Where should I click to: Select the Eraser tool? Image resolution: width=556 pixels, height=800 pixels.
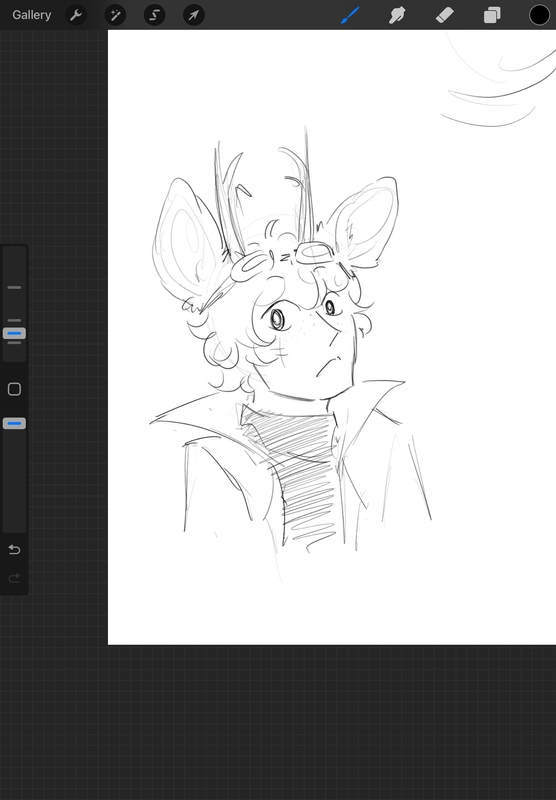coord(445,15)
